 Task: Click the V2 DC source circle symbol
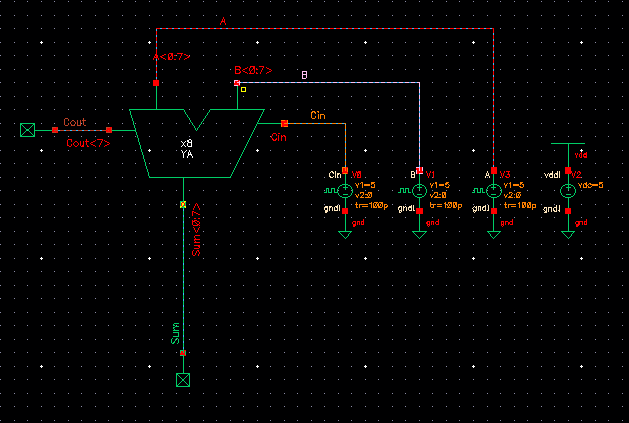tap(568, 191)
